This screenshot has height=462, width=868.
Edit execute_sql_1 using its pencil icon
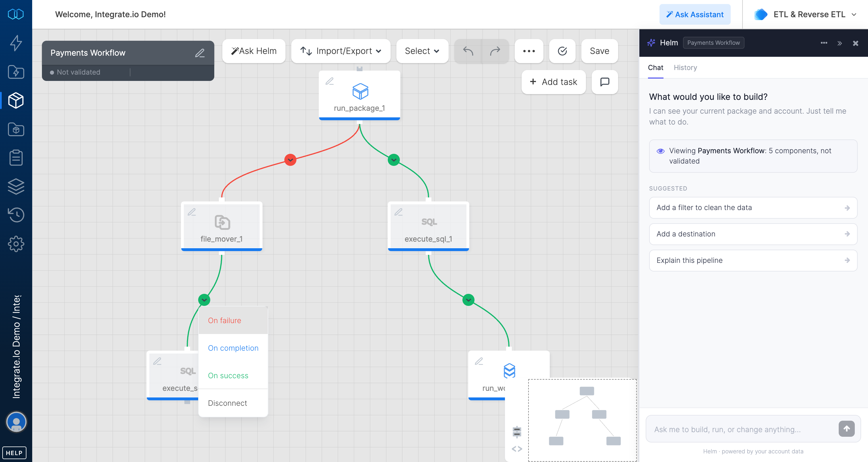coord(399,212)
